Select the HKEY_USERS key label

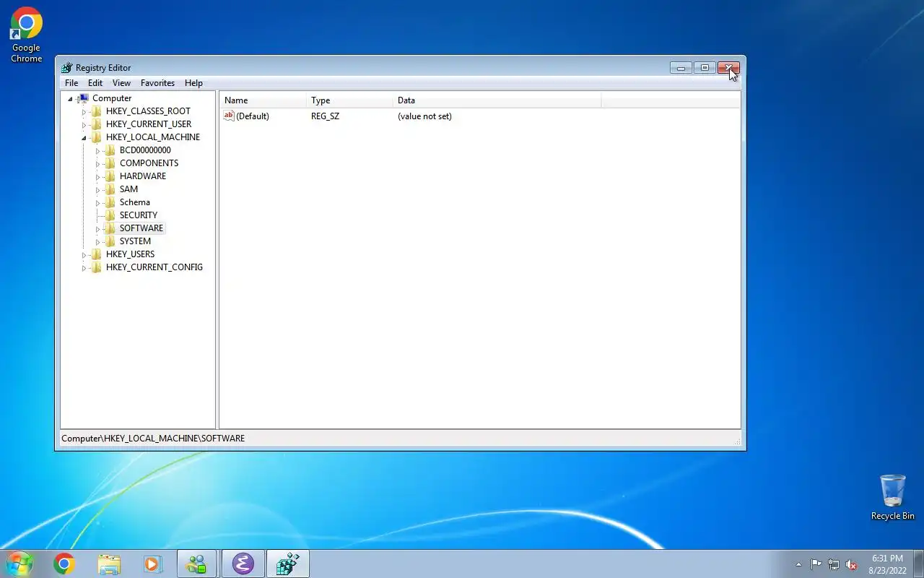[130, 254]
